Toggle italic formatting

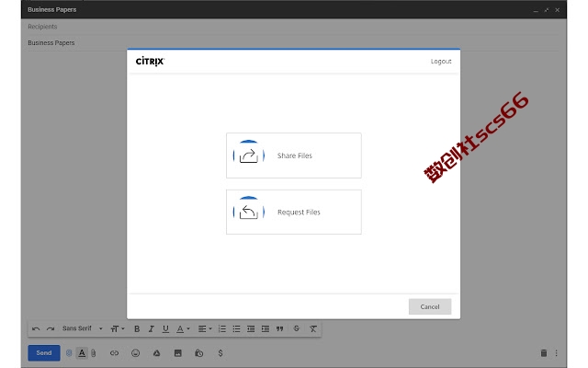pos(151,329)
